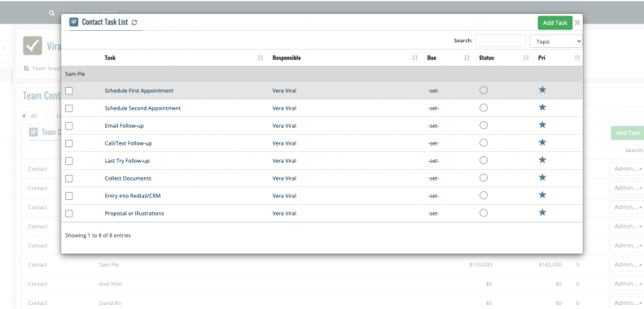The image size is (644, 309).
Task: Click the priority star for Schedule First Appointment
Action: [542, 89]
